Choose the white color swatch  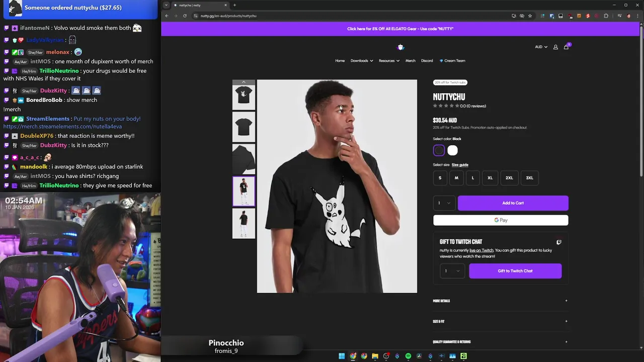(x=452, y=150)
